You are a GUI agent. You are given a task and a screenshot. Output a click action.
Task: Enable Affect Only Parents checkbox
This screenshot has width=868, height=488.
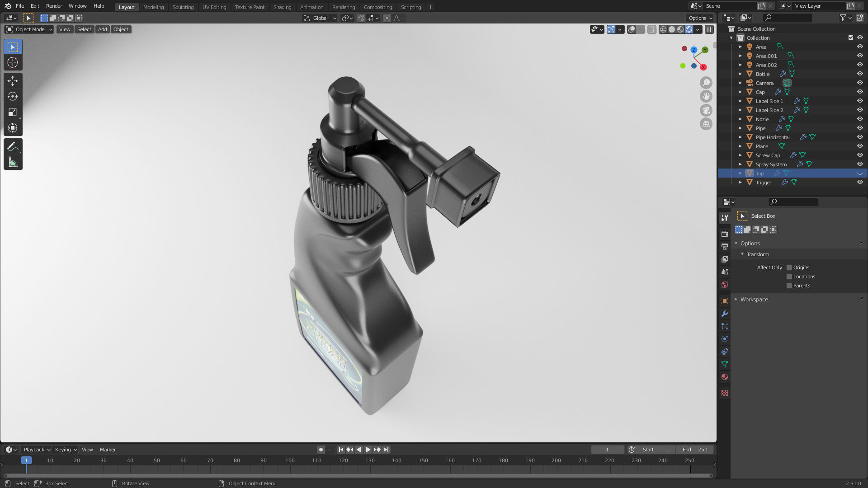tap(789, 286)
